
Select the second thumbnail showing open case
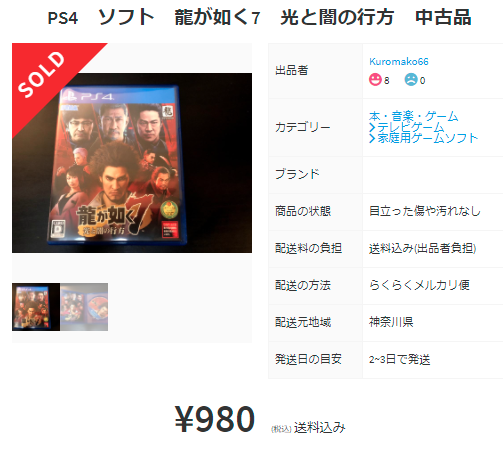[x=84, y=307]
